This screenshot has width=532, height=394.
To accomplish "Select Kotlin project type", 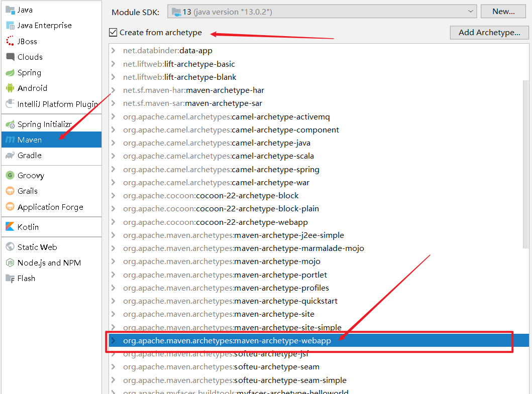I will click(52, 227).
